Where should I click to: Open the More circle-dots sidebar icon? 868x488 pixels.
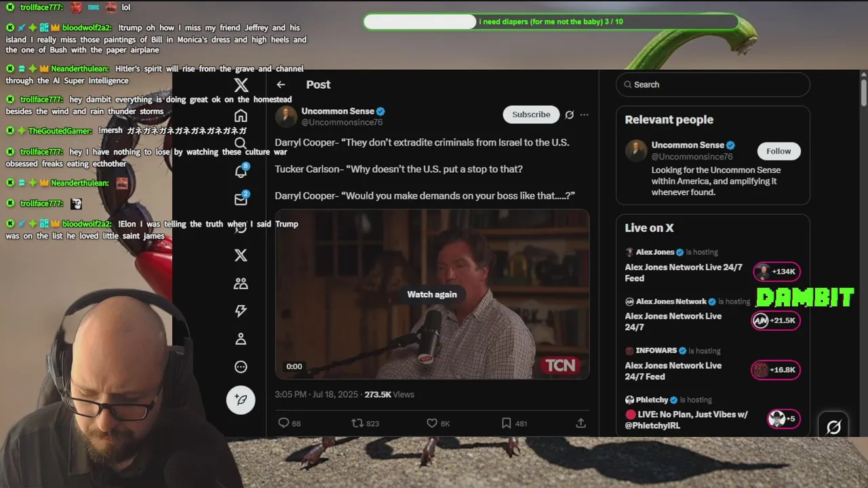241,367
